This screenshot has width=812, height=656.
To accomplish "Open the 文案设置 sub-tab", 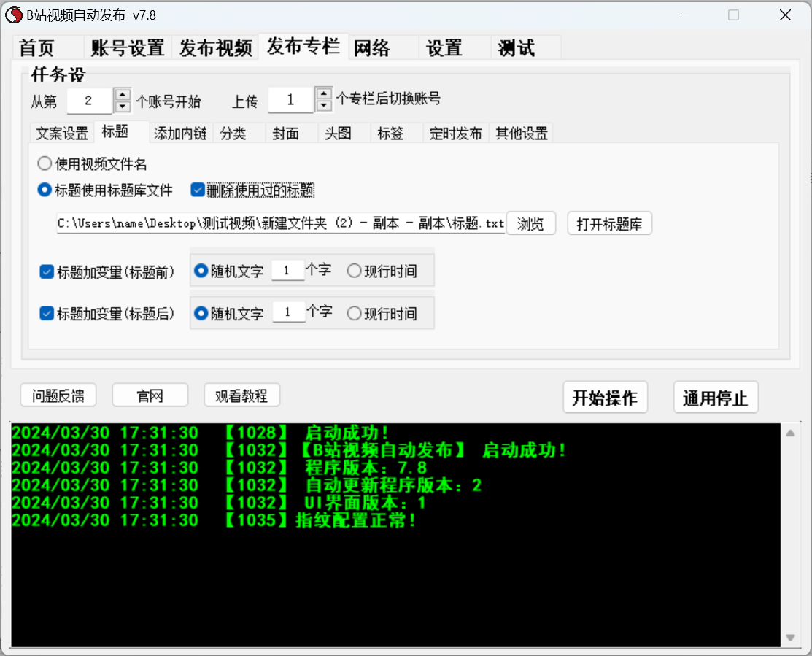I will click(x=62, y=133).
